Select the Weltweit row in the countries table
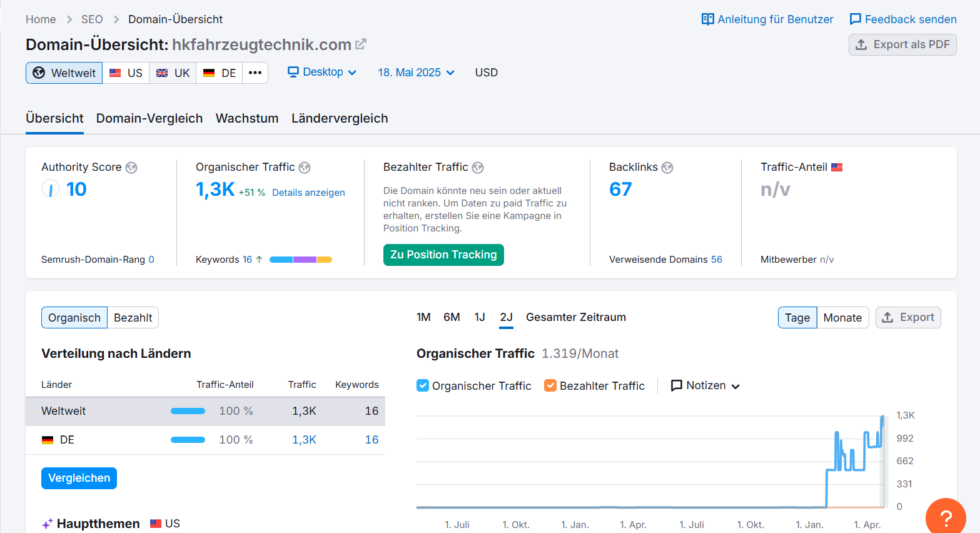980x533 pixels. [205, 411]
